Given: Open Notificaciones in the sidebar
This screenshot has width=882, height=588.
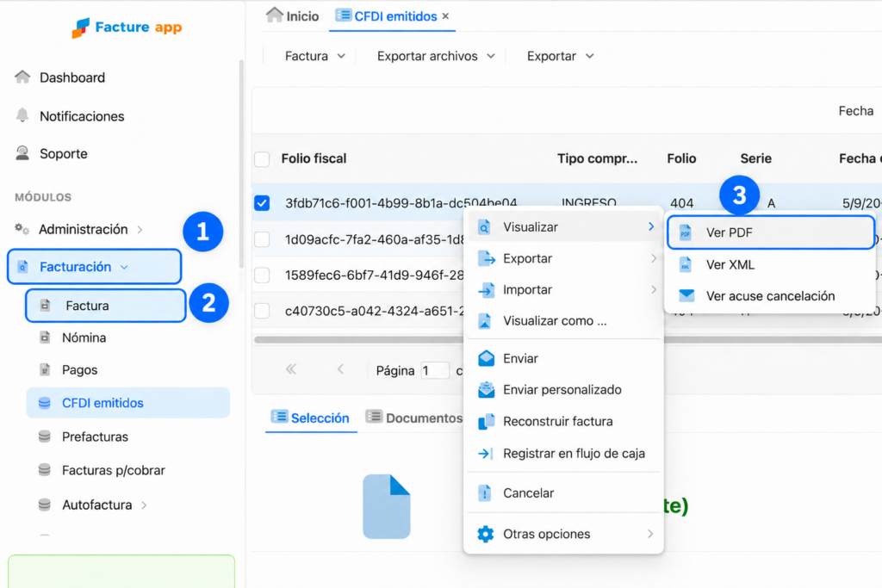Looking at the screenshot, I should (x=82, y=116).
